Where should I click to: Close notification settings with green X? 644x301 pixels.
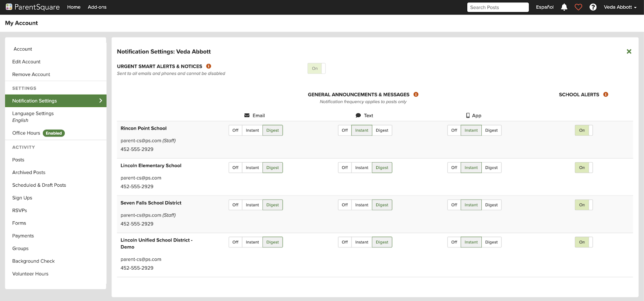click(629, 52)
